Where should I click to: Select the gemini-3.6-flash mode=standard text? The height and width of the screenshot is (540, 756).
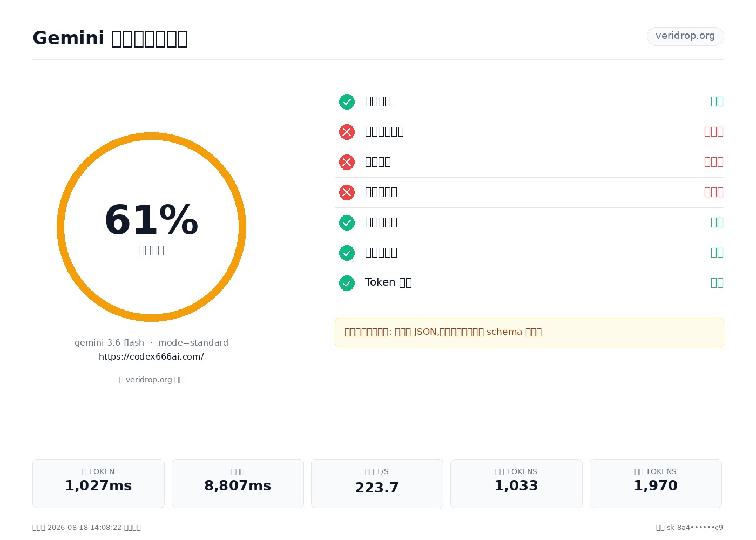coord(151,343)
